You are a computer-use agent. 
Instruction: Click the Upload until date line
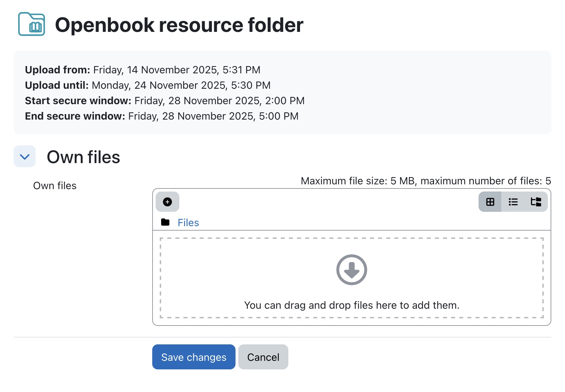click(148, 85)
